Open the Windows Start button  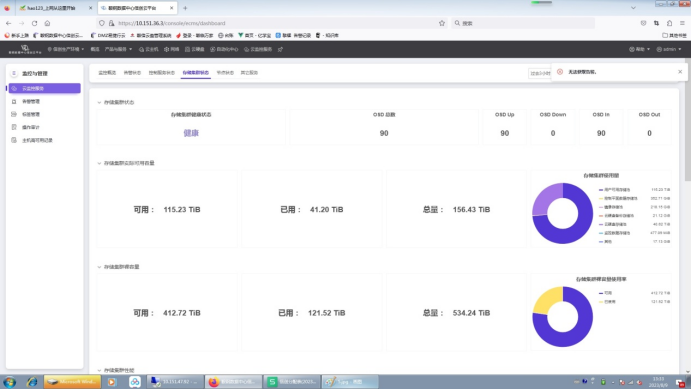click(x=9, y=382)
